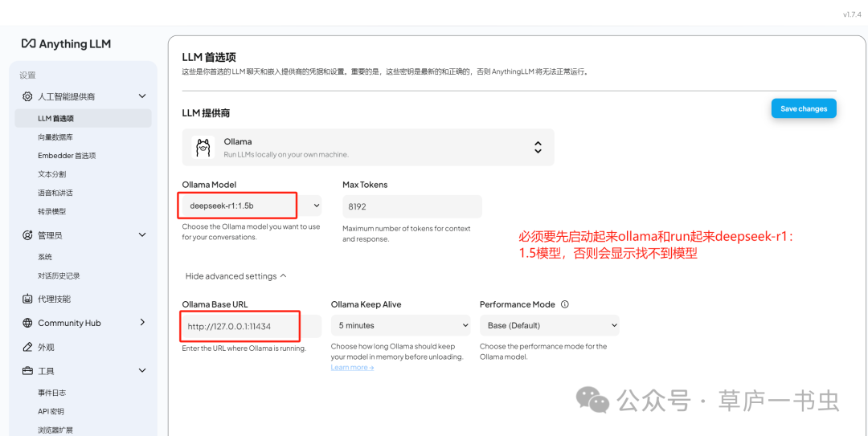Click the briefcase icon beside 工具
The height and width of the screenshot is (436, 868).
[x=27, y=371]
